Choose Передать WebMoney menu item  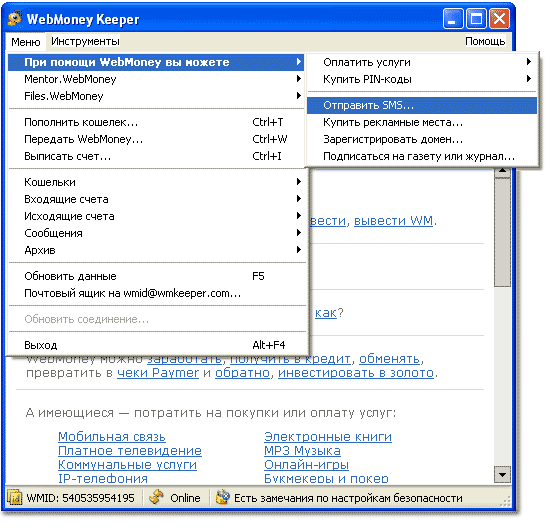coord(156,139)
